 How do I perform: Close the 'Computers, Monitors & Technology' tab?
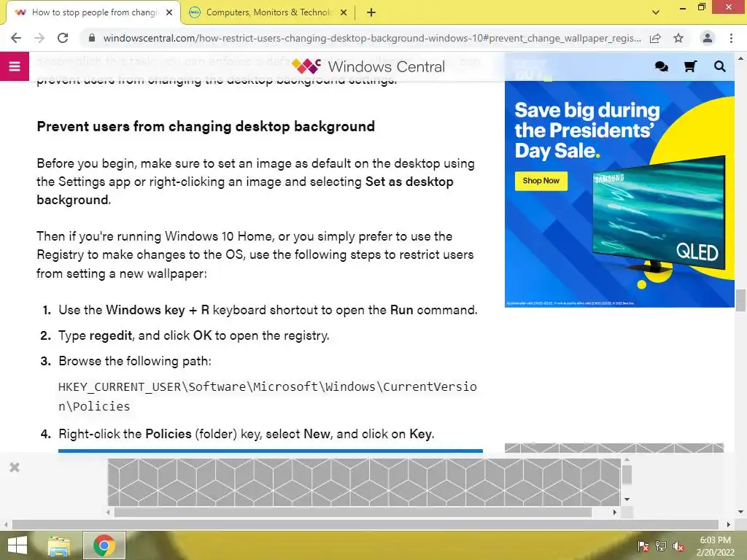click(x=344, y=12)
